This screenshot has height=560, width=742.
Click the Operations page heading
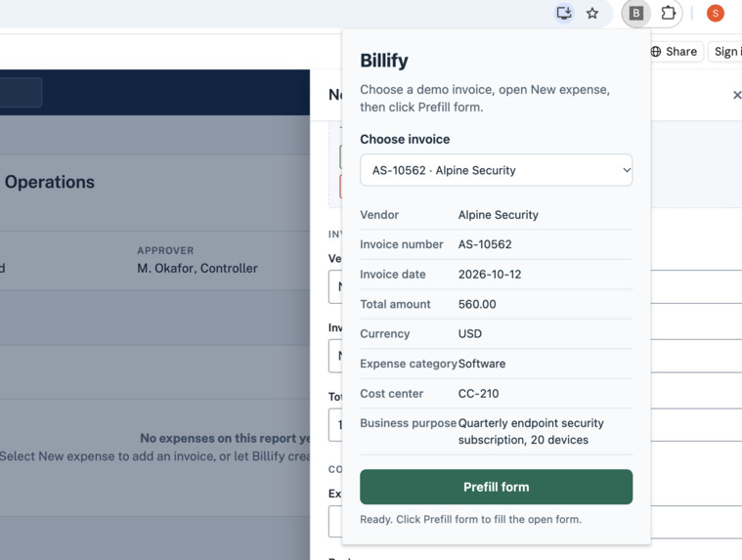click(50, 182)
